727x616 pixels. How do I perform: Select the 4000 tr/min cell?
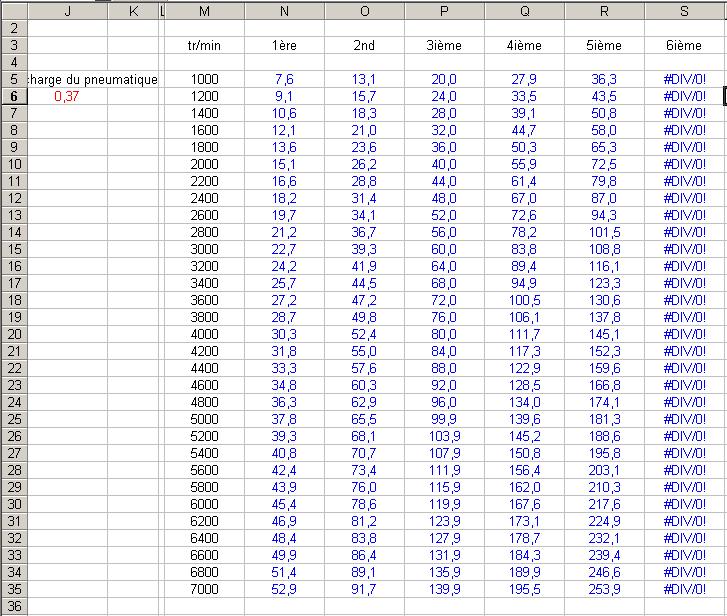[204, 334]
